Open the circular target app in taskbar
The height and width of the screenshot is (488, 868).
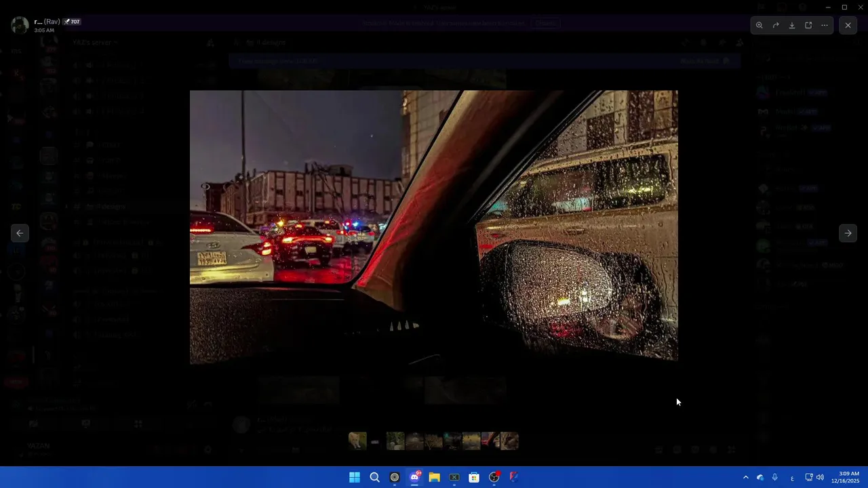[x=395, y=477]
